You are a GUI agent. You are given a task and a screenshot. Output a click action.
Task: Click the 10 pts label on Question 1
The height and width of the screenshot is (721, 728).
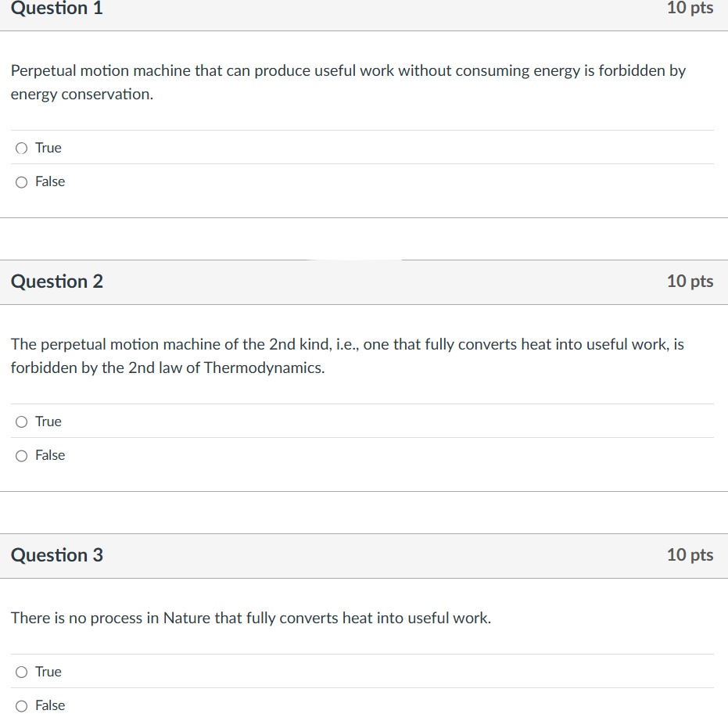click(690, 9)
